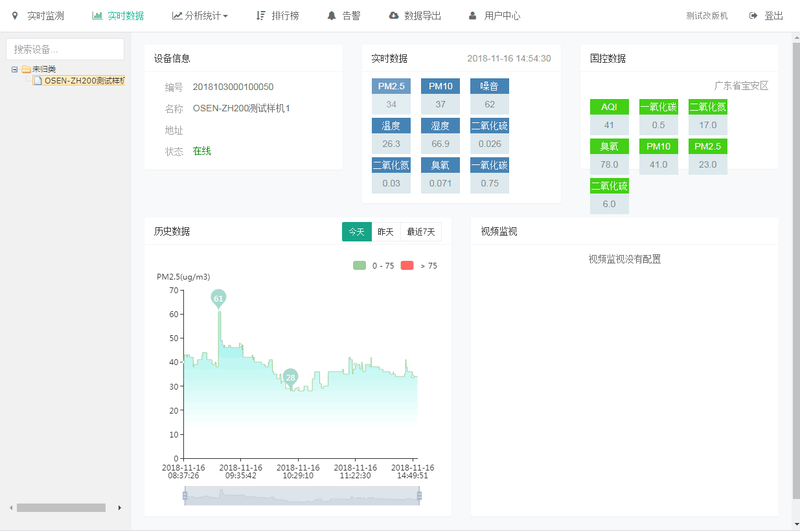The image size is (800, 532).
Task: Click the cloud download icon for 数据导出
Action: pyautogui.click(x=393, y=16)
